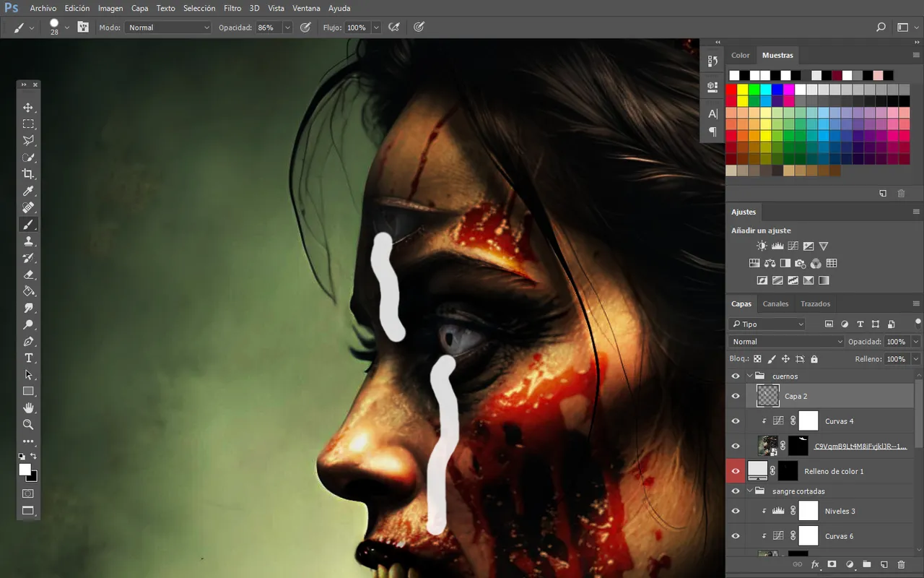Screen dimensions: 924x578
Task: Add a Color Balance adjustment
Action: pyautogui.click(x=770, y=264)
